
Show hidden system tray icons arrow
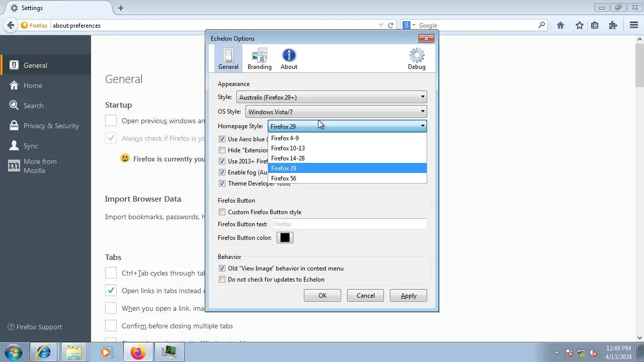[x=556, y=352]
